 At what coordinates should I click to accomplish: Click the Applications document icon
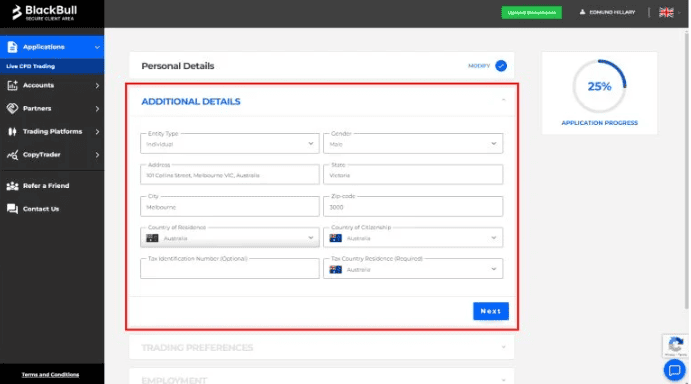[12, 47]
